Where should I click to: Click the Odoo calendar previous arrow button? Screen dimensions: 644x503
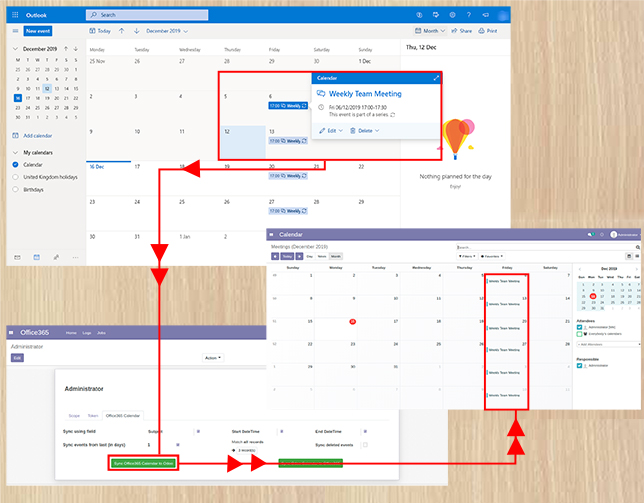275,257
